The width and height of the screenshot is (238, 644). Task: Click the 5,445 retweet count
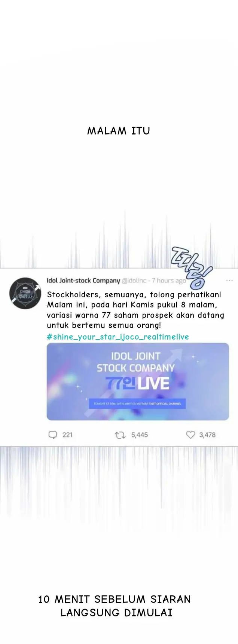point(140,435)
